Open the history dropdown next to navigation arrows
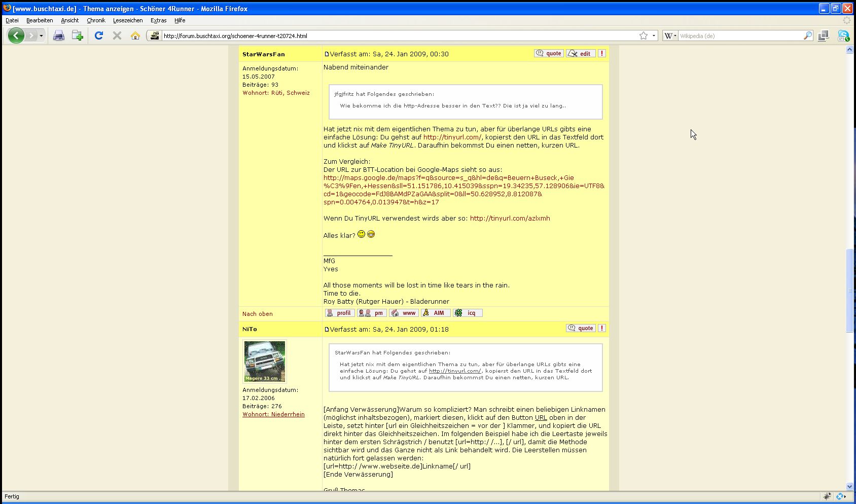Viewport: 856px width, 504px height. 41,35
